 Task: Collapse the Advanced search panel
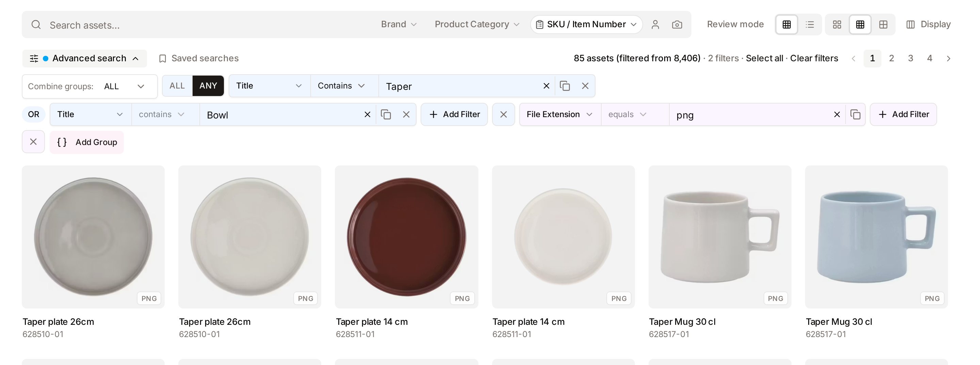(x=84, y=59)
